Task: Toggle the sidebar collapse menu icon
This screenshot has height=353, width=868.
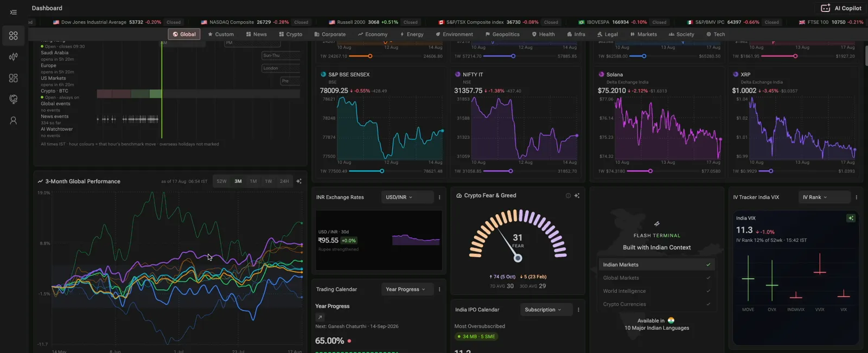Action: [13, 12]
